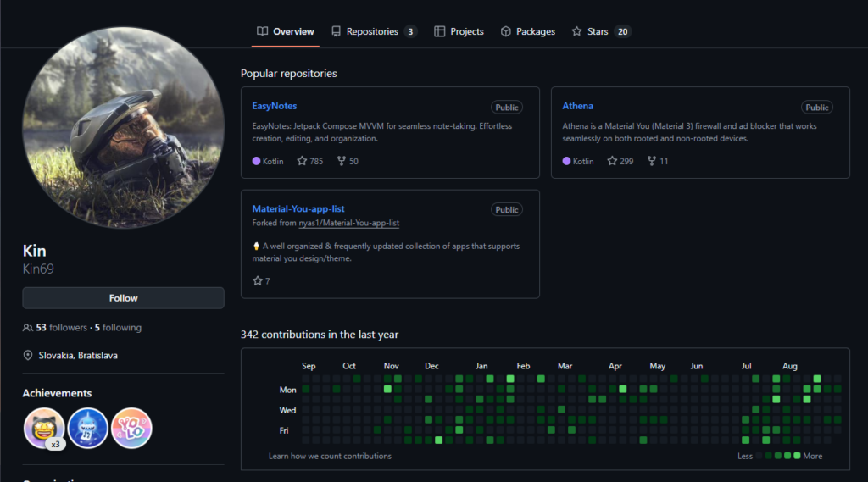Click the package cube icon
This screenshot has height=482, width=868.
coord(505,31)
